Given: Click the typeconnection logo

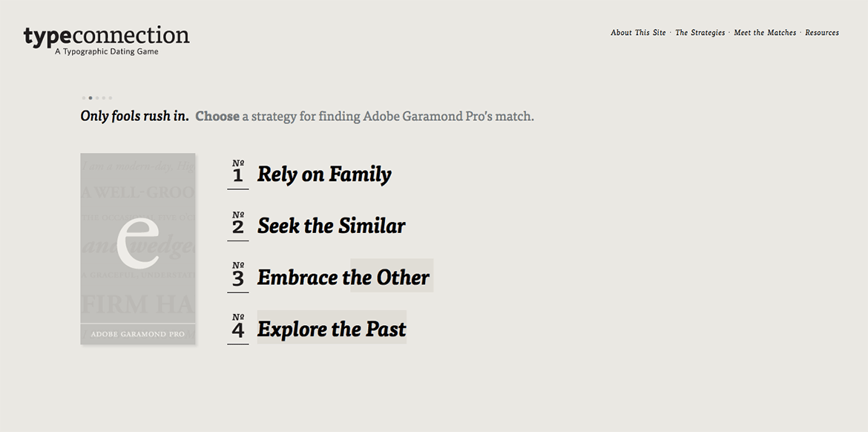Looking at the screenshot, I should click(106, 40).
